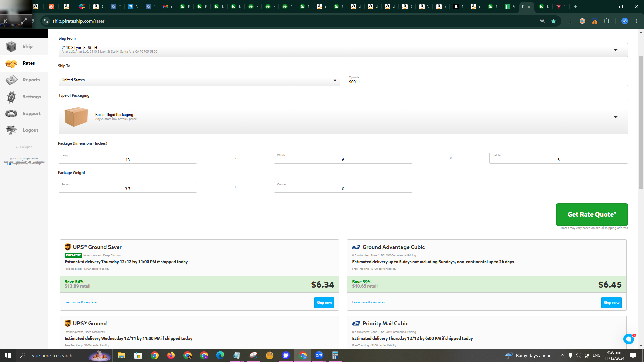Collapse the sidebar menu
The height and width of the screenshot is (362, 644).
coord(24,147)
